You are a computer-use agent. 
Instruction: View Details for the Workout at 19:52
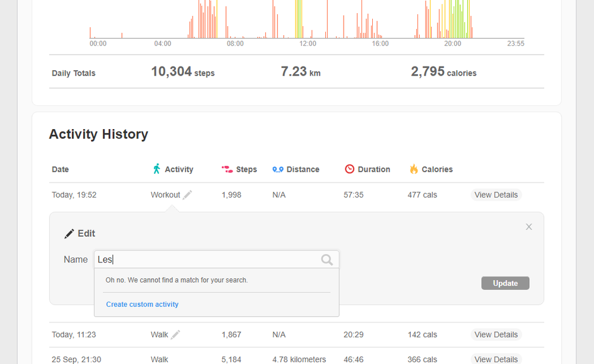point(496,195)
